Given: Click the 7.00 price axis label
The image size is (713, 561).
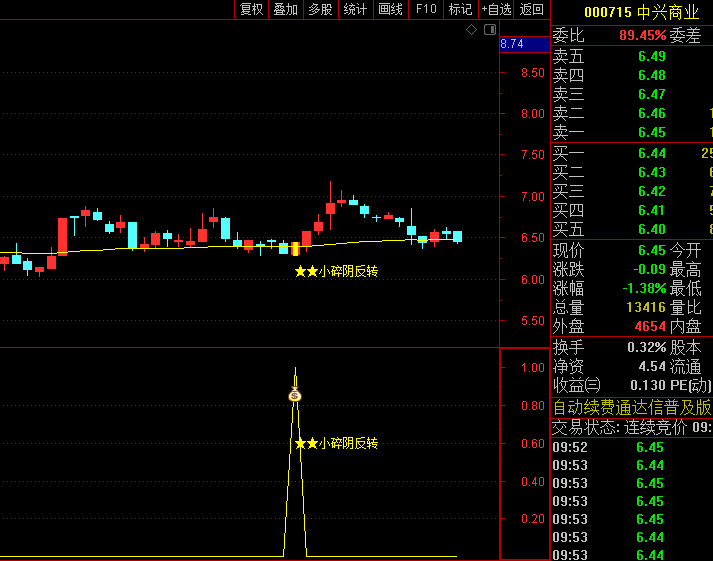Looking at the screenshot, I should coord(532,197).
